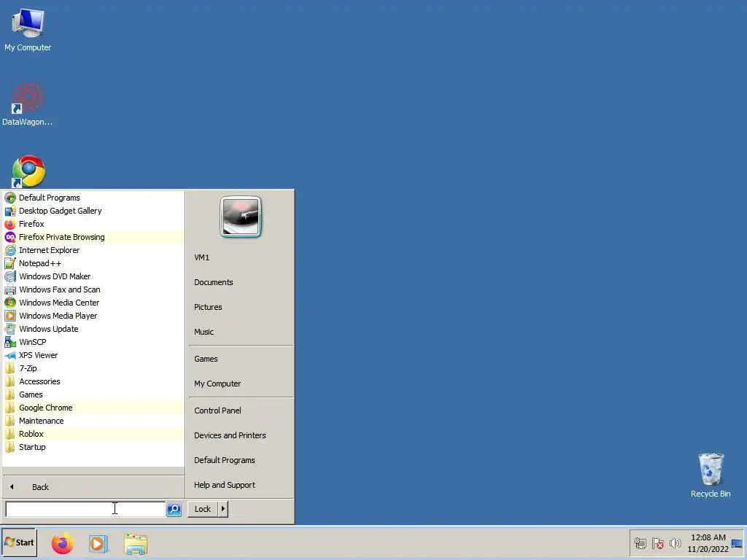747x560 pixels.
Task: Launch Windows Media Center icon
Action: point(10,303)
